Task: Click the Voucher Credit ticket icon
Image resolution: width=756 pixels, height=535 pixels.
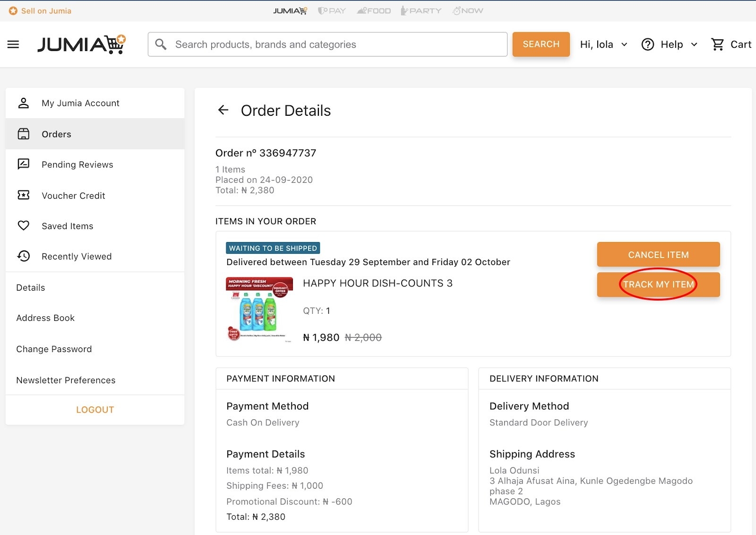Action: coord(24,195)
